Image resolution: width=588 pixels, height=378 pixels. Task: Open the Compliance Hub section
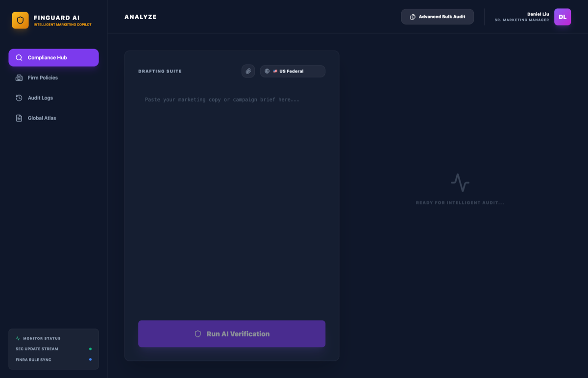point(53,57)
